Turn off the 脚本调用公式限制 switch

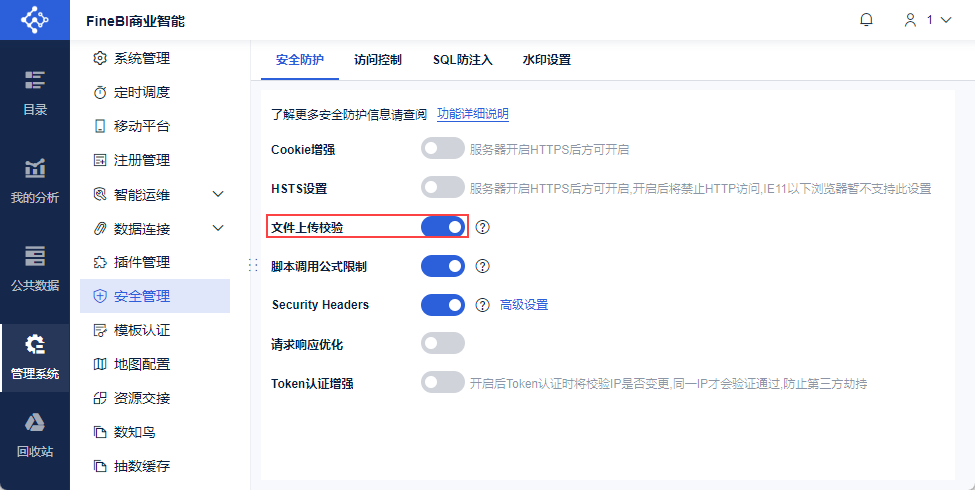tap(443, 266)
